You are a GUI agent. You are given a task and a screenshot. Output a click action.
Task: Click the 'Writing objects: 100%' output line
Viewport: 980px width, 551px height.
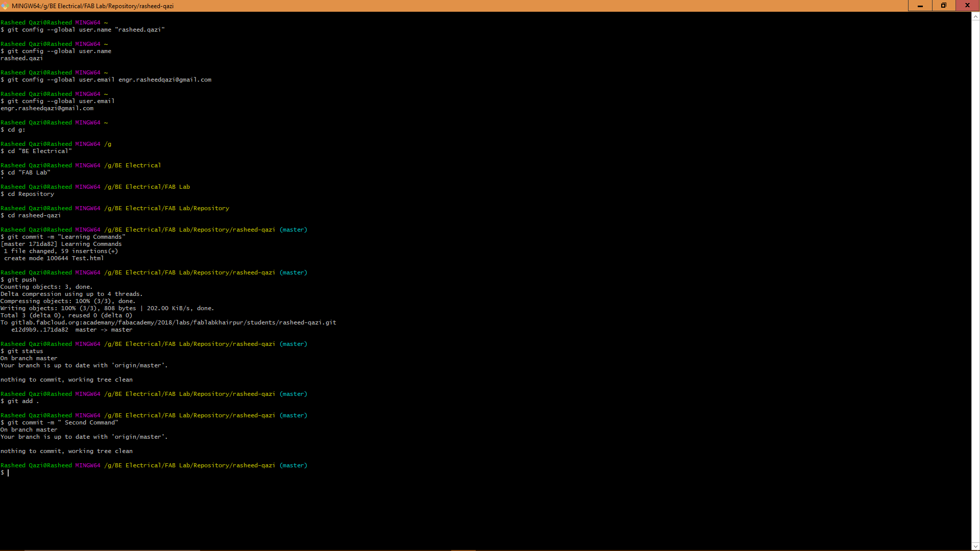(107, 308)
